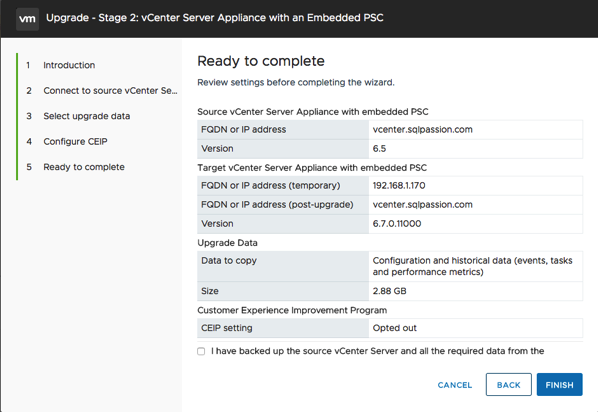
Task: Click Size value 2.88 GB
Action: tap(389, 291)
